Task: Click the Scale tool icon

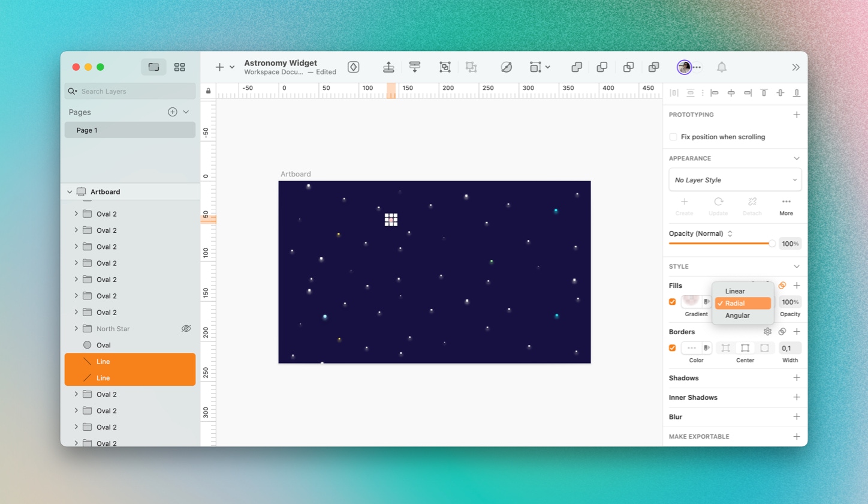Action: pyautogui.click(x=535, y=67)
